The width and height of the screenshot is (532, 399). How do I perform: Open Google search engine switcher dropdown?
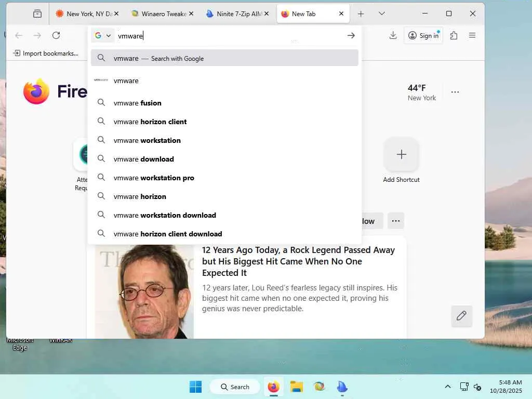(102, 35)
